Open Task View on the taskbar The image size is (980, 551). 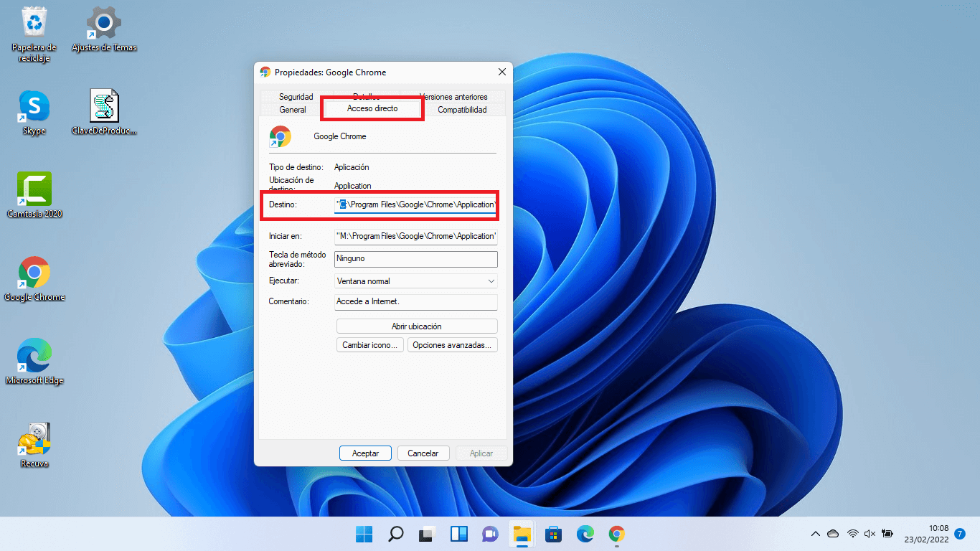428,534
